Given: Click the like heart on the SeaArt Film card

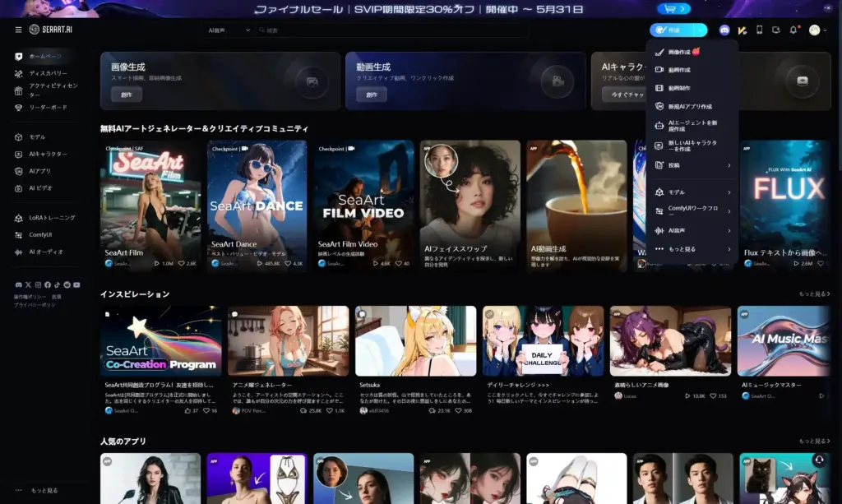Looking at the screenshot, I should point(182,264).
